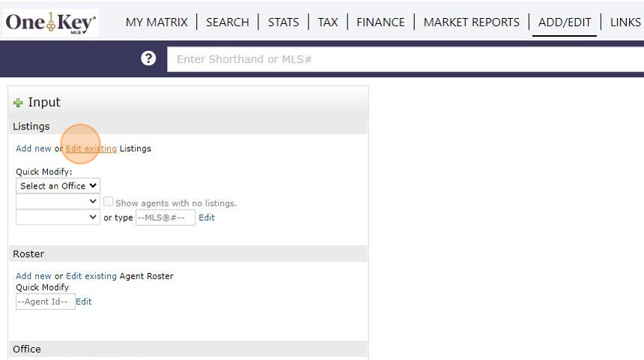The width and height of the screenshot is (644, 360).
Task: Go to SEARCH menu
Action: pyautogui.click(x=228, y=22)
